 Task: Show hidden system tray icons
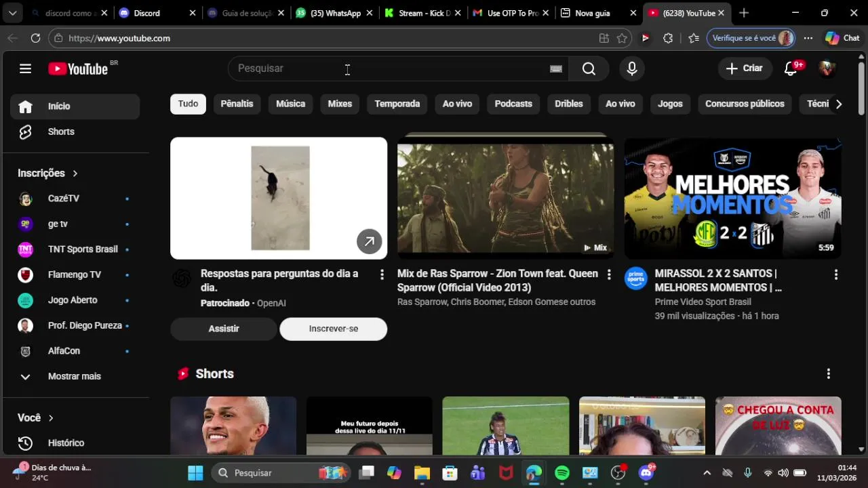pyautogui.click(x=707, y=472)
